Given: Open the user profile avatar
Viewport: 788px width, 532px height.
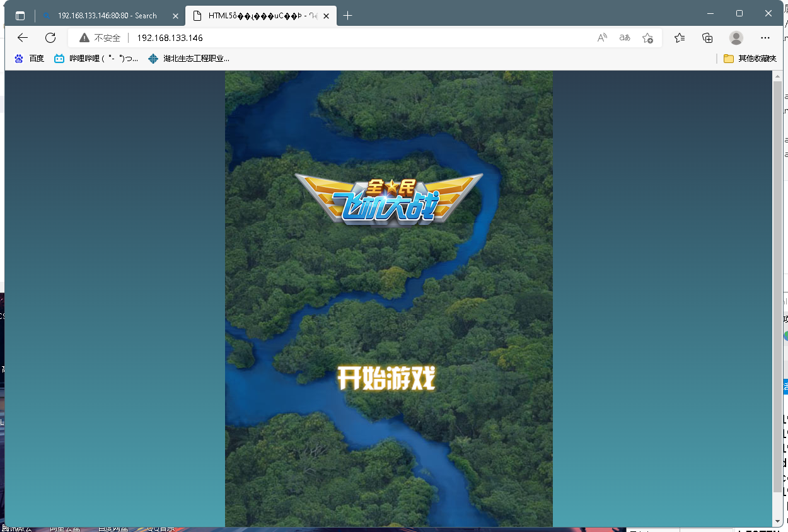Looking at the screenshot, I should pos(736,38).
